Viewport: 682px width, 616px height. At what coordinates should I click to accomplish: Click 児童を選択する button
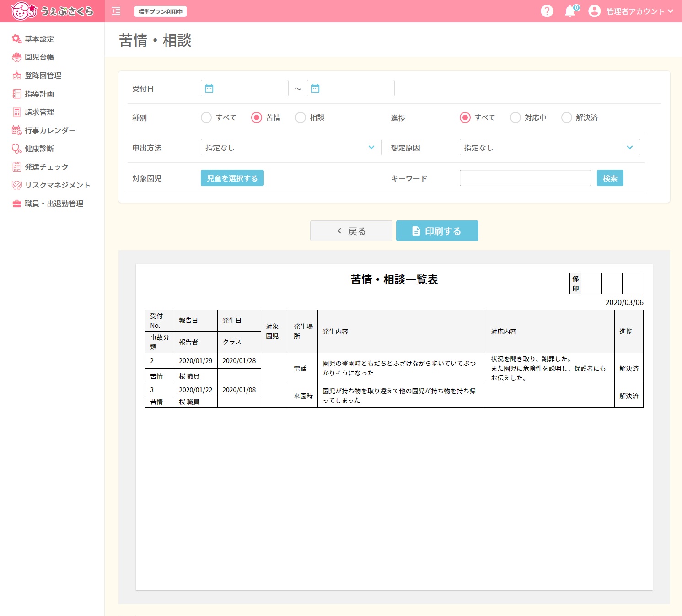232,178
